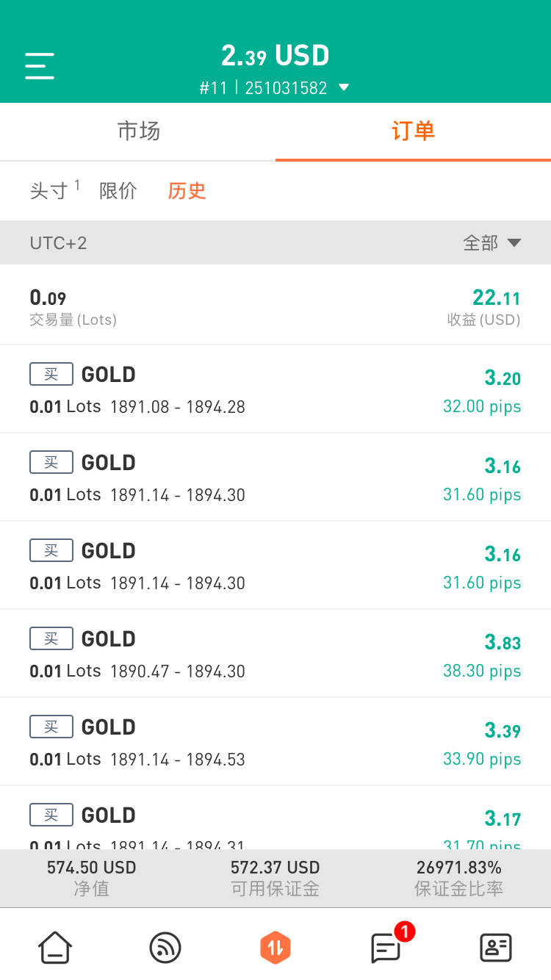
Task: Switch to the 市场 tab
Action: pyautogui.click(x=138, y=131)
